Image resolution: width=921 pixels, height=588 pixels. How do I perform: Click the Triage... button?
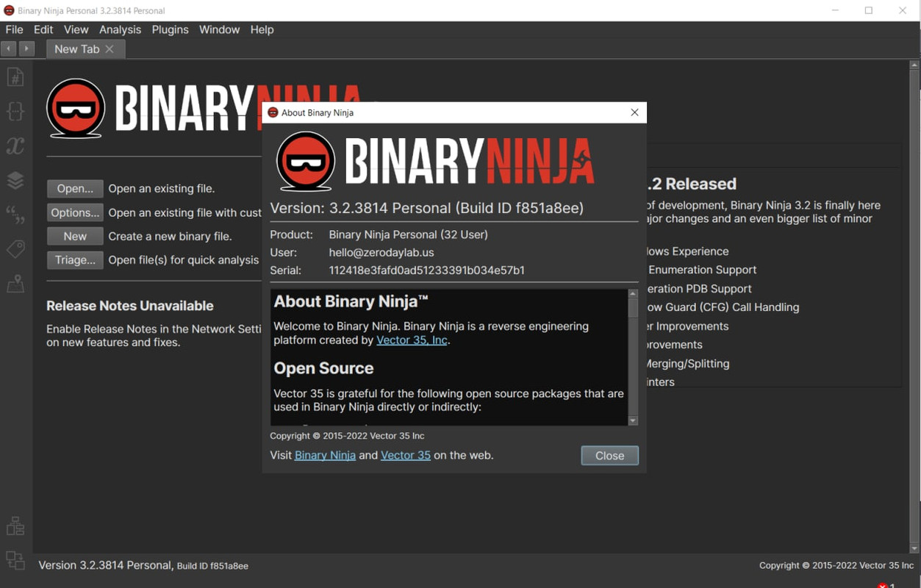(75, 259)
